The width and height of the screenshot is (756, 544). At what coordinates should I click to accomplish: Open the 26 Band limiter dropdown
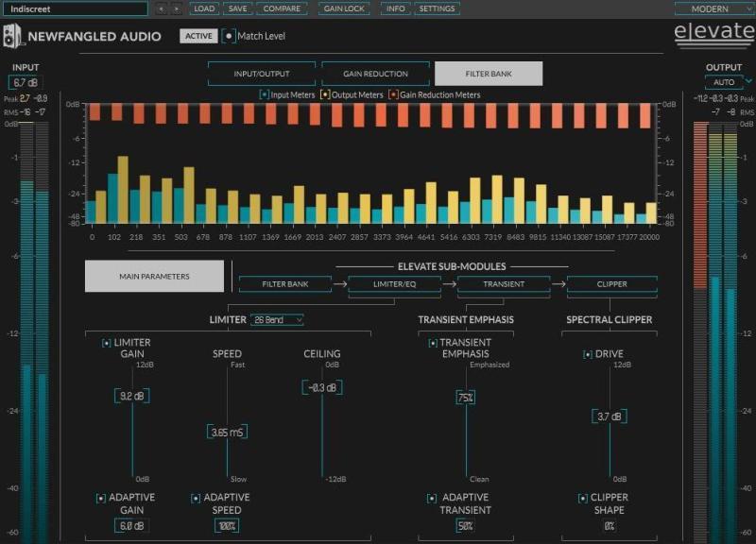point(277,320)
